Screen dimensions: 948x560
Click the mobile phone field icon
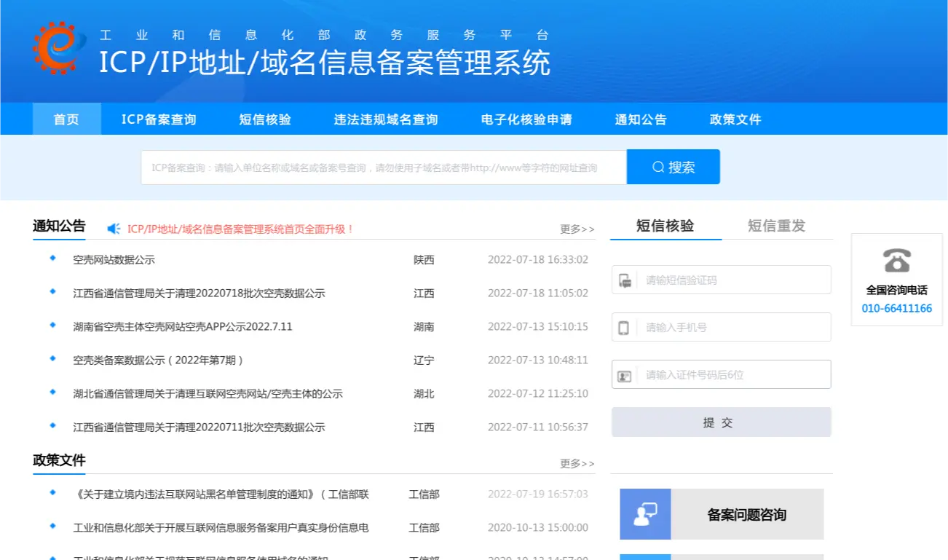[x=624, y=328]
